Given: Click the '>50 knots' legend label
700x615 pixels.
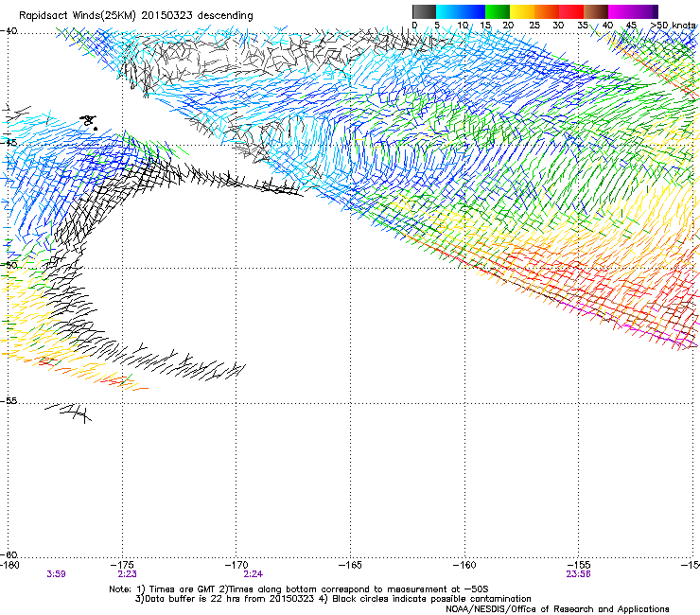Looking at the screenshot, I should [674, 25].
